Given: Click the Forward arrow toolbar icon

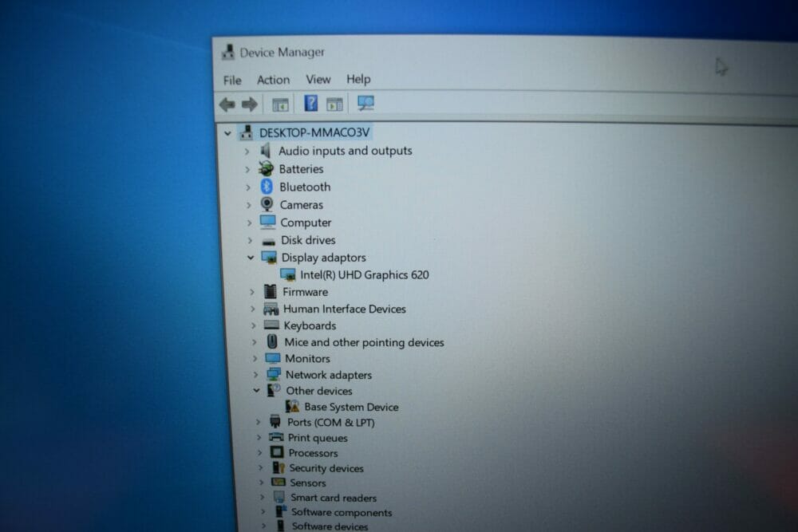Looking at the screenshot, I should pyautogui.click(x=249, y=104).
